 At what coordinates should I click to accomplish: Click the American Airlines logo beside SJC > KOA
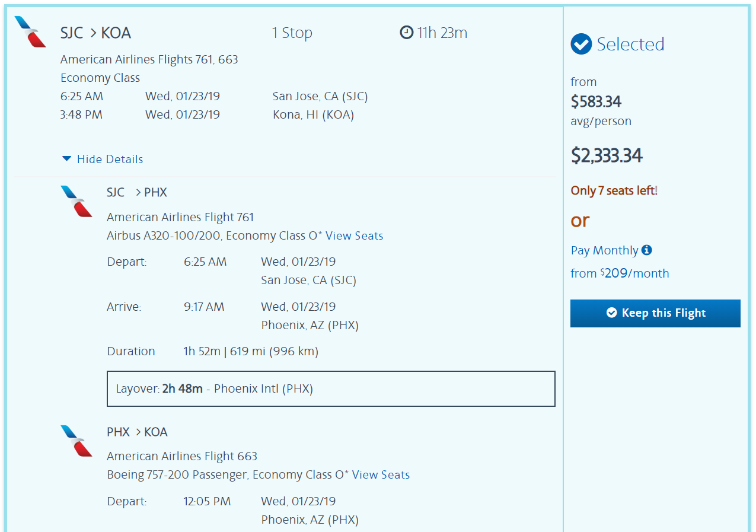click(x=30, y=32)
